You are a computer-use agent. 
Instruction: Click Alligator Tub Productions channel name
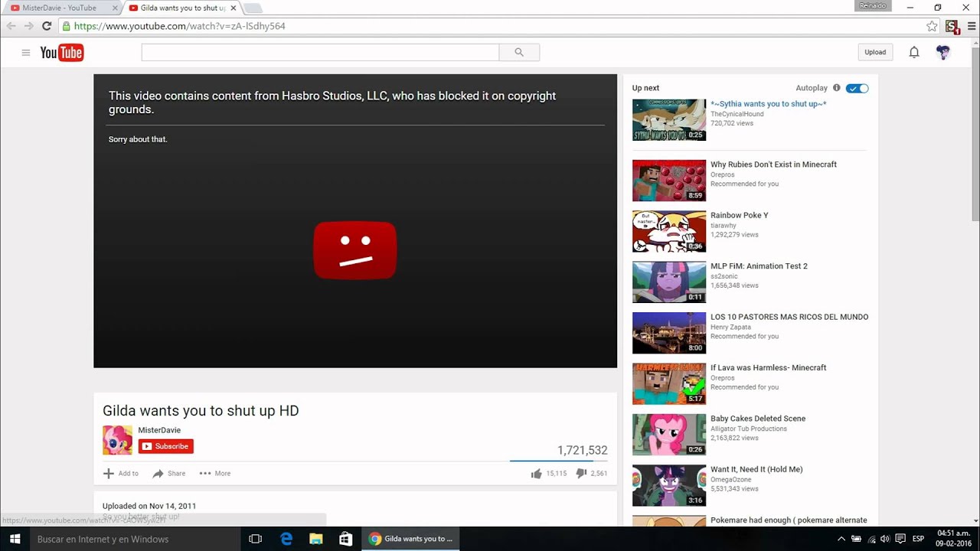coord(747,429)
